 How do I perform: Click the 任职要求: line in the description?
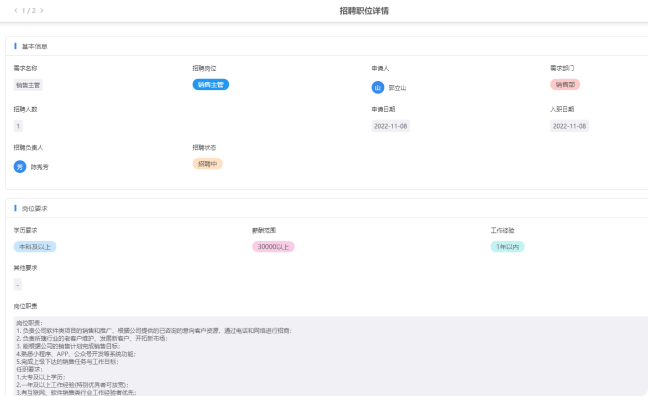point(29,369)
